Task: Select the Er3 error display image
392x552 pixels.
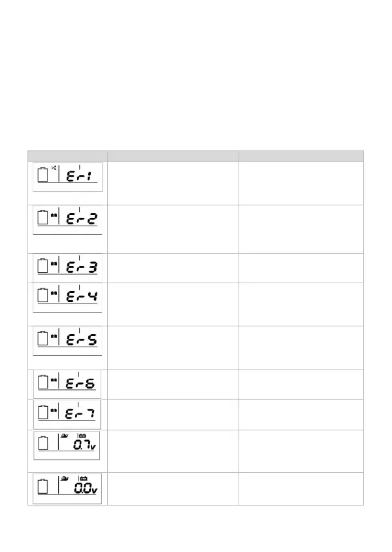Action: 68,267
